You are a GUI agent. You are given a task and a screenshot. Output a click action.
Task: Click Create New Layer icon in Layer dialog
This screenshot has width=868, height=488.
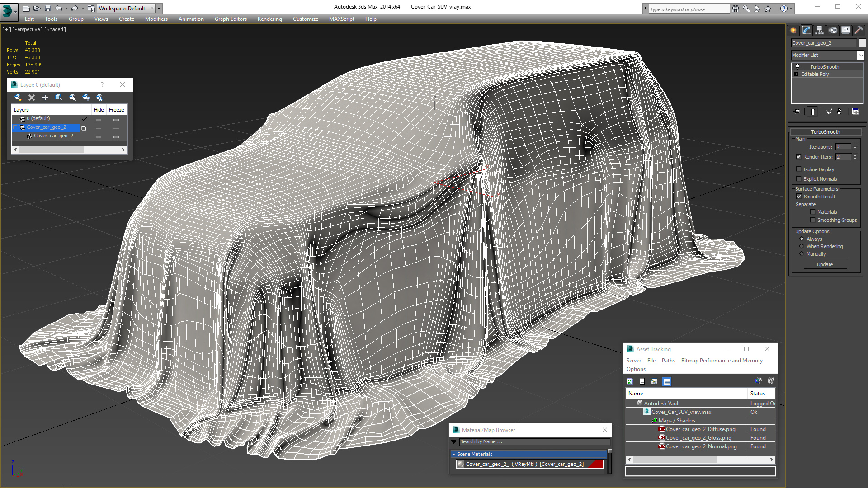coord(18,98)
